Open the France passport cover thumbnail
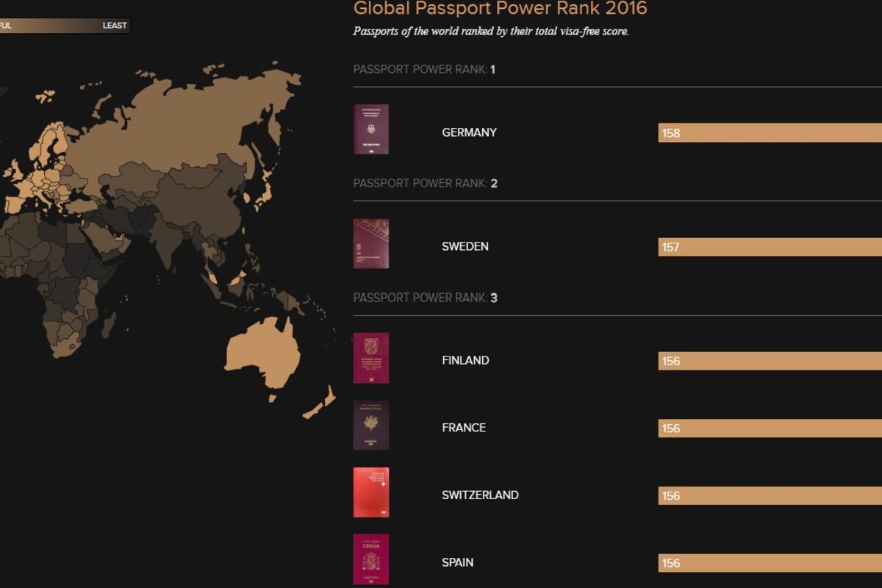The height and width of the screenshot is (588, 882). [x=371, y=425]
